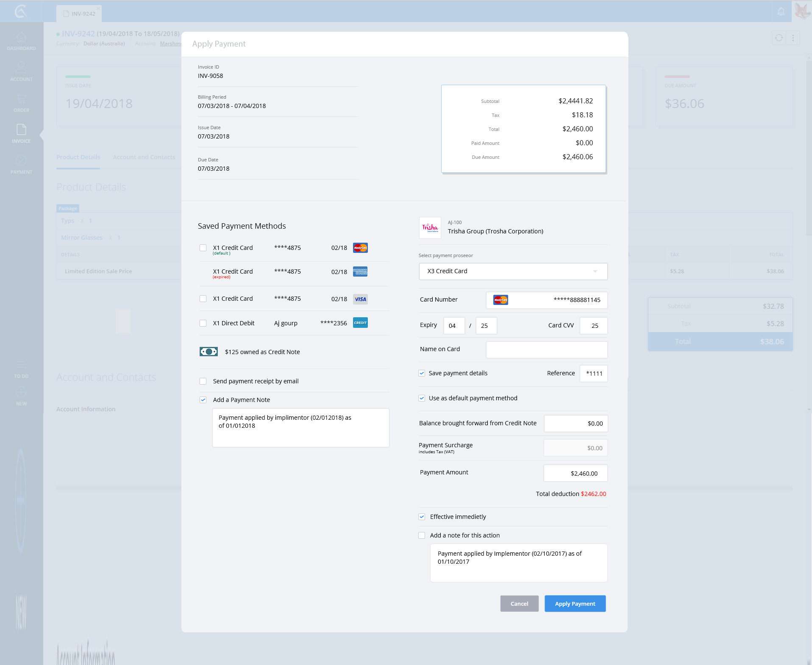The height and width of the screenshot is (665, 812).
Task: Click the Trisha Group company logo
Action: tap(430, 228)
